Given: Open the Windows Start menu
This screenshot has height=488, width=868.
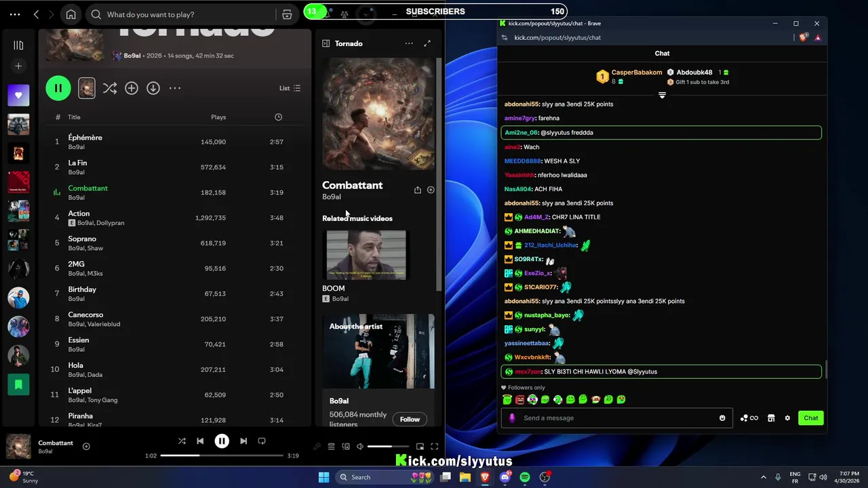Looking at the screenshot, I should [x=323, y=477].
